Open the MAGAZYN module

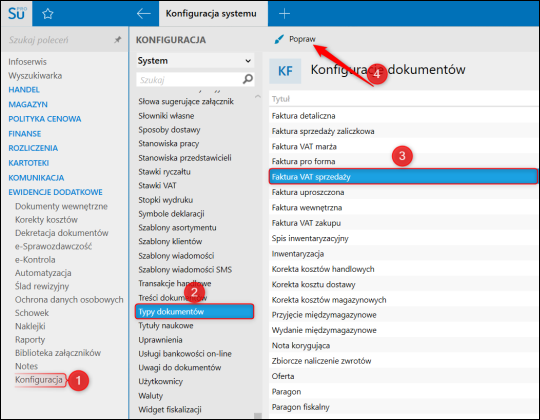point(28,104)
